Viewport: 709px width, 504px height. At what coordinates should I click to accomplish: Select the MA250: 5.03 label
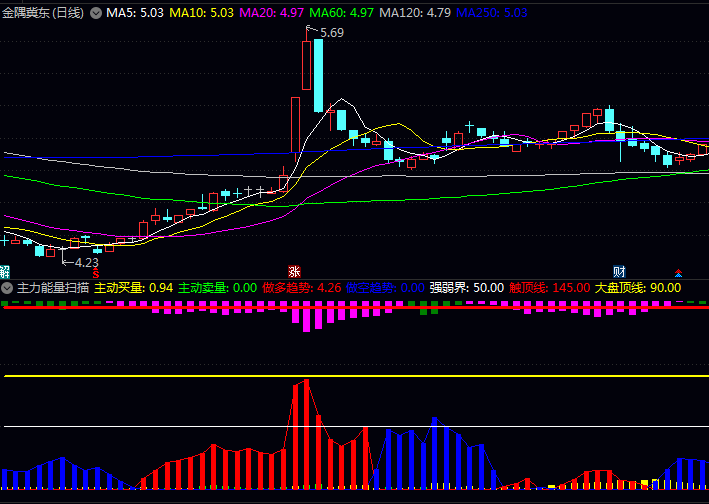pyautogui.click(x=492, y=13)
